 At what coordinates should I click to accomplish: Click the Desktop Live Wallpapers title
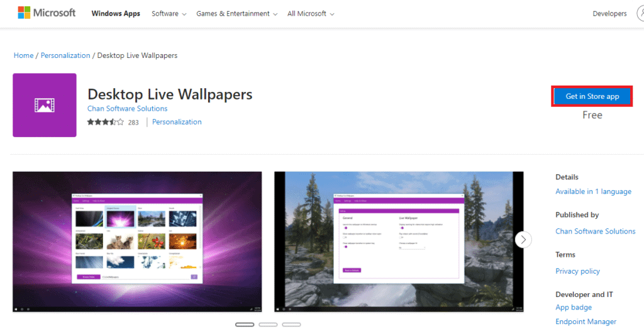point(170,94)
